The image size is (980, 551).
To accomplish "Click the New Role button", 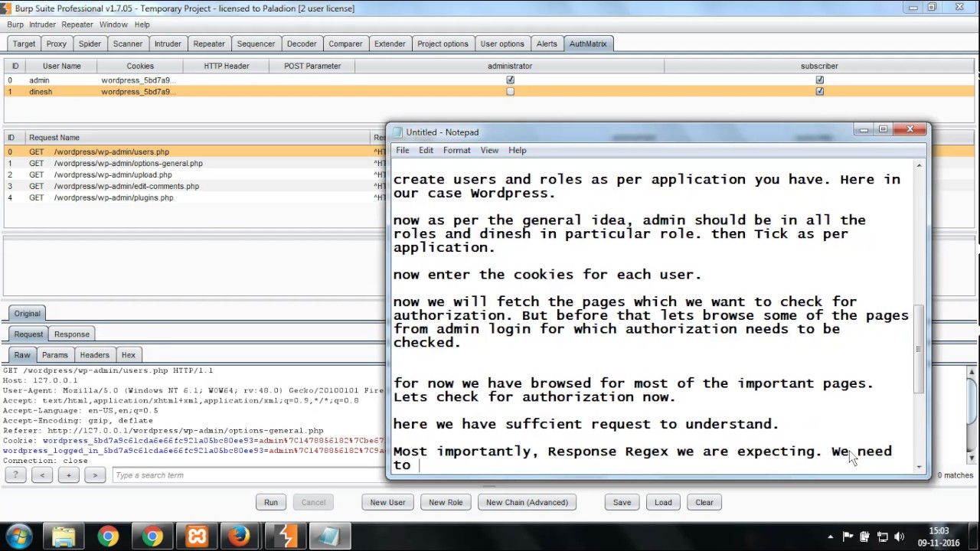I will coord(446,503).
